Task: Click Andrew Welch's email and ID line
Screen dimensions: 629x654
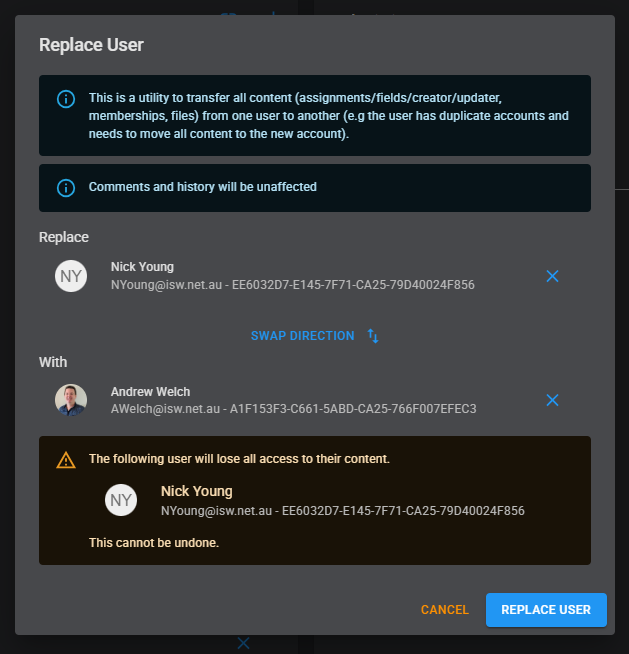Action: (293, 409)
